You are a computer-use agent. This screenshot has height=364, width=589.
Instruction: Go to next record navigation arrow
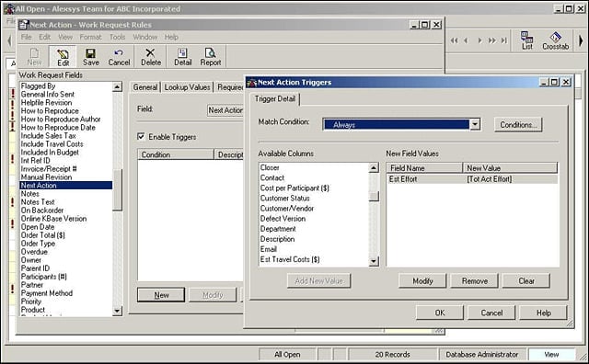pyautogui.click(x=479, y=40)
